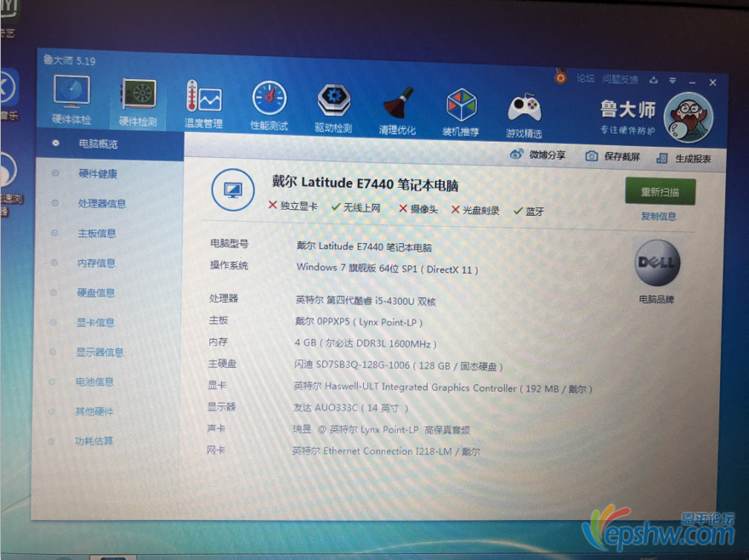This screenshot has height=560, width=749.
Task: Click the 英特尔 第四代酷睿 i5-4300U 双核 value
Action: 366,300
